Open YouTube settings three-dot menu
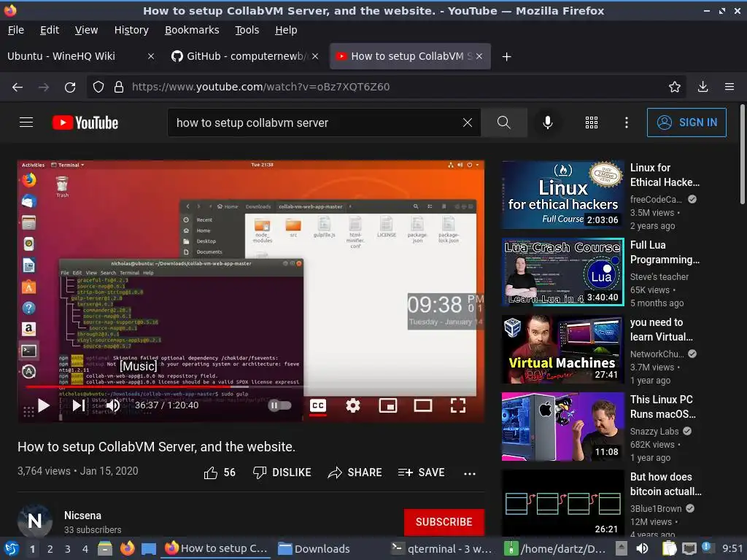Viewport: 747px width, 560px height. pyautogui.click(x=627, y=122)
